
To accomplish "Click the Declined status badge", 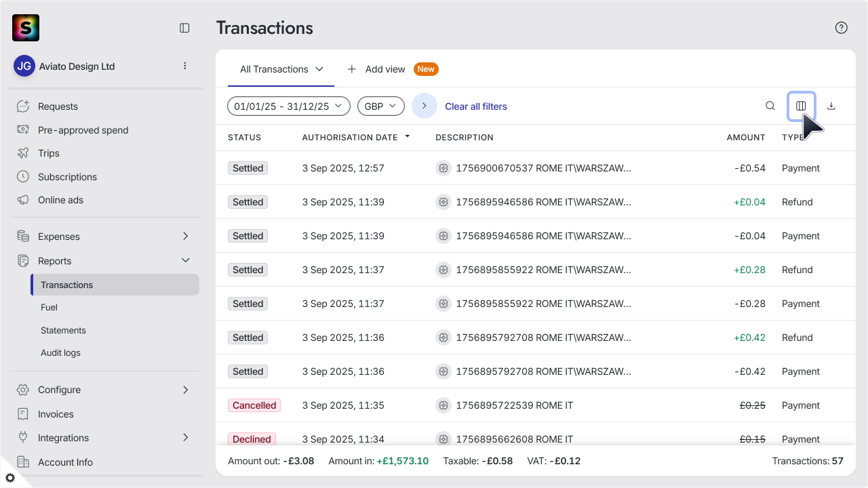I will tap(252, 439).
